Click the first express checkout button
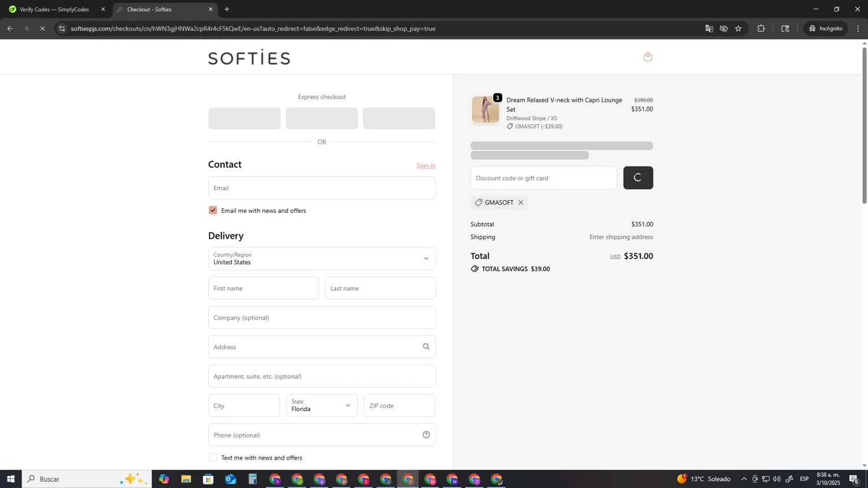This screenshot has height=488, width=868. pyautogui.click(x=244, y=119)
